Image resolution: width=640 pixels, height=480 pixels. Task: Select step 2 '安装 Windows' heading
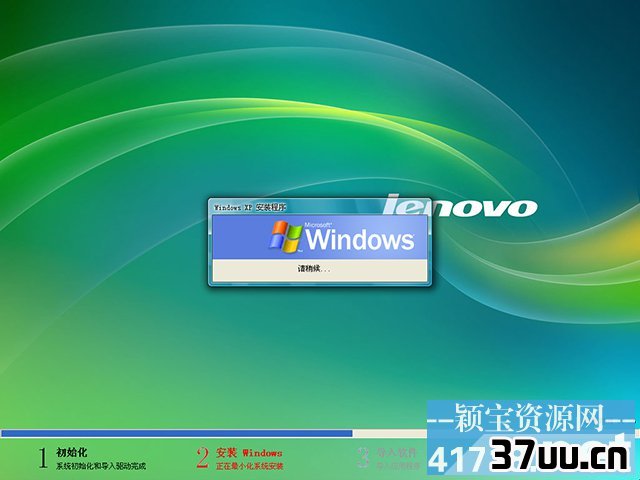[249, 453]
